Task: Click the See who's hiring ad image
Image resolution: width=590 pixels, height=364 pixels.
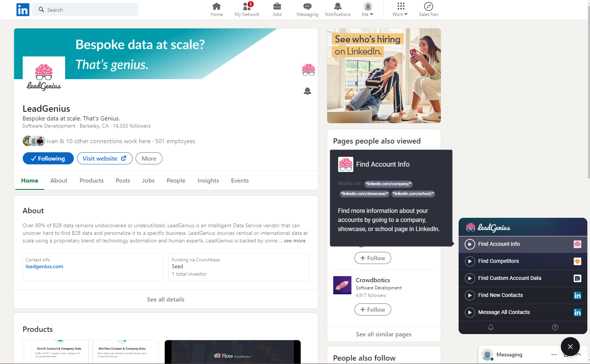Action: (x=384, y=76)
